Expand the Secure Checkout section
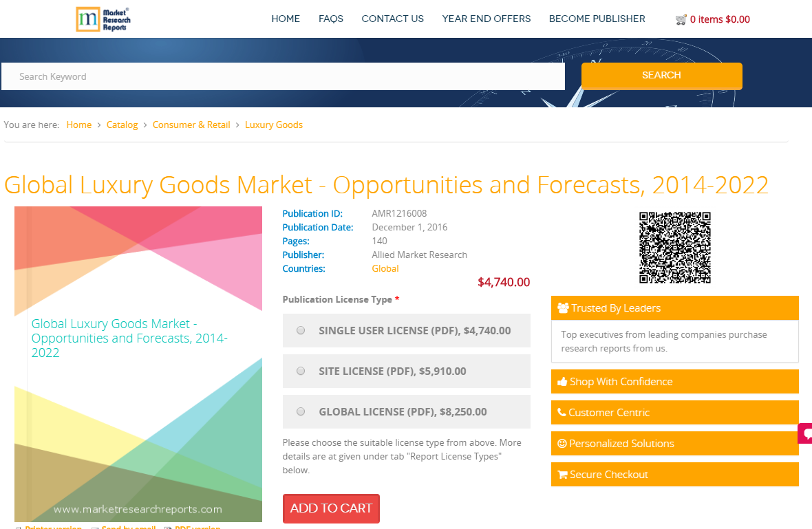 click(x=675, y=475)
